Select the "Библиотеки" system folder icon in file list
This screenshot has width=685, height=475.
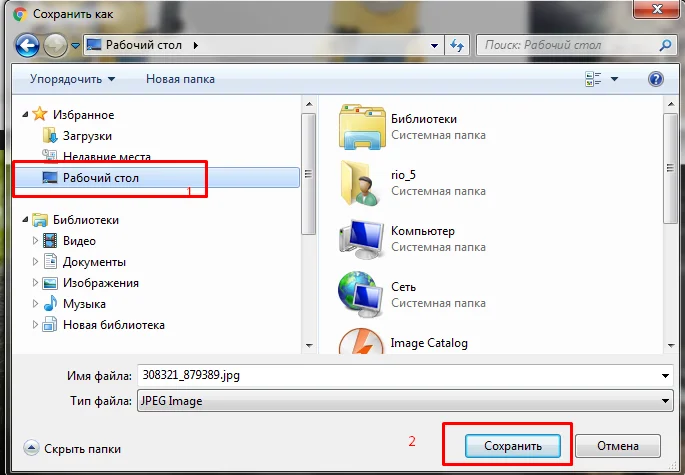[x=362, y=126]
